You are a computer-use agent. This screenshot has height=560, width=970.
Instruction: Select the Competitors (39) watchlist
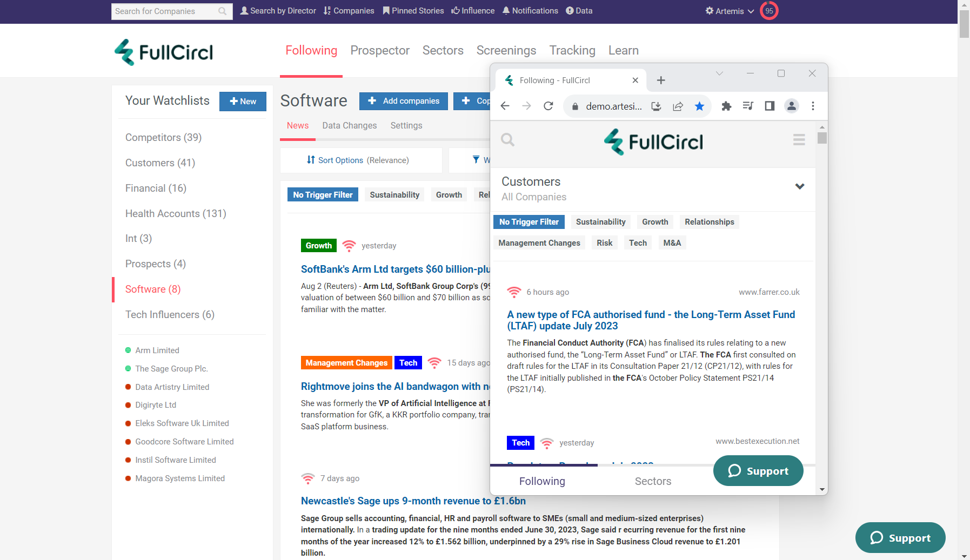[163, 137]
